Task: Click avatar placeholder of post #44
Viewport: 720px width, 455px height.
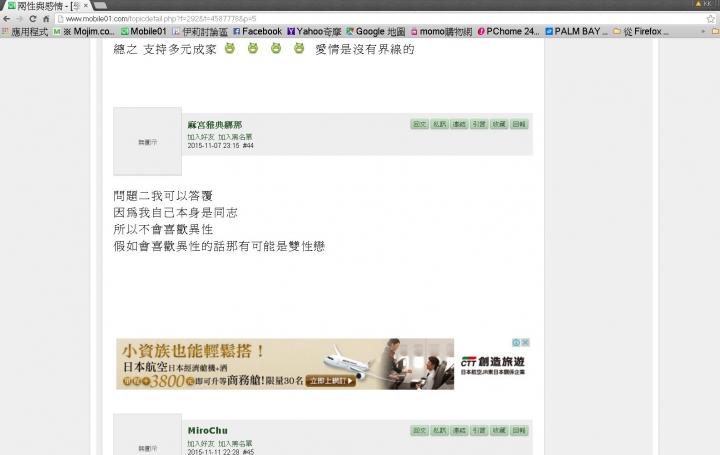Action: coord(147,141)
